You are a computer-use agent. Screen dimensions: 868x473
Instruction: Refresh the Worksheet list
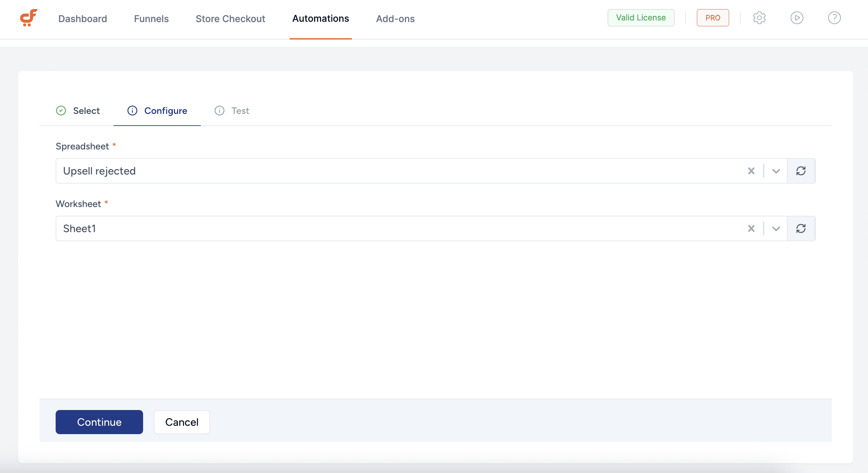[x=801, y=228]
